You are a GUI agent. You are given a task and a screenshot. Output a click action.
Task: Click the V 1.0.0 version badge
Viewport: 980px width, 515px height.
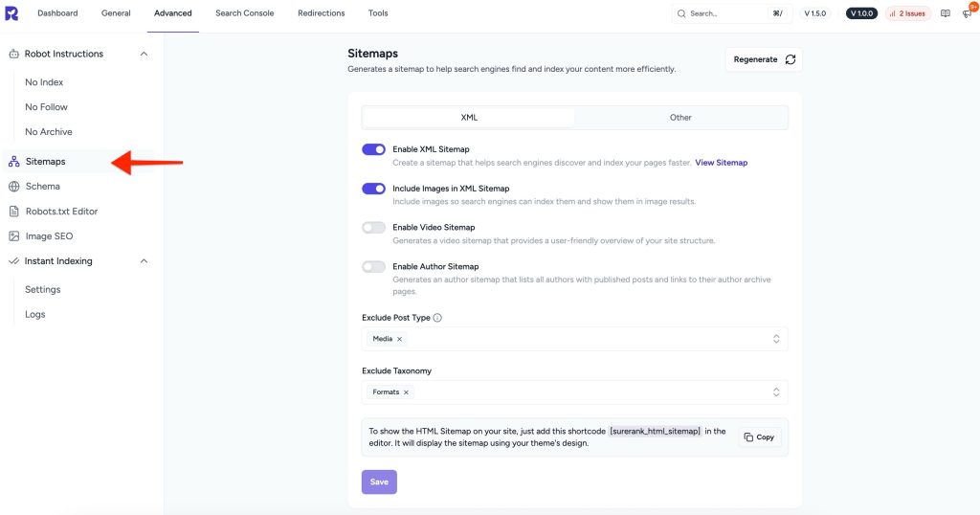[x=861, y=13]
